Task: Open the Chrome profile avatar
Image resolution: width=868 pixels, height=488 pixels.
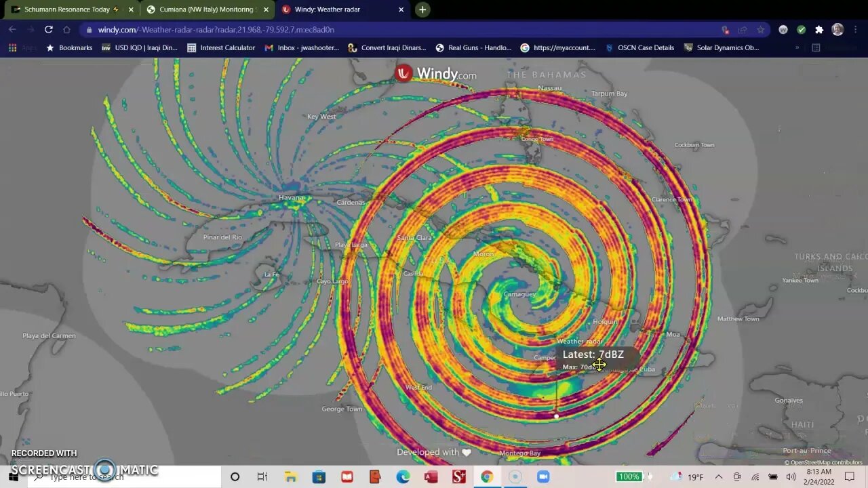Action: [837, 30]
